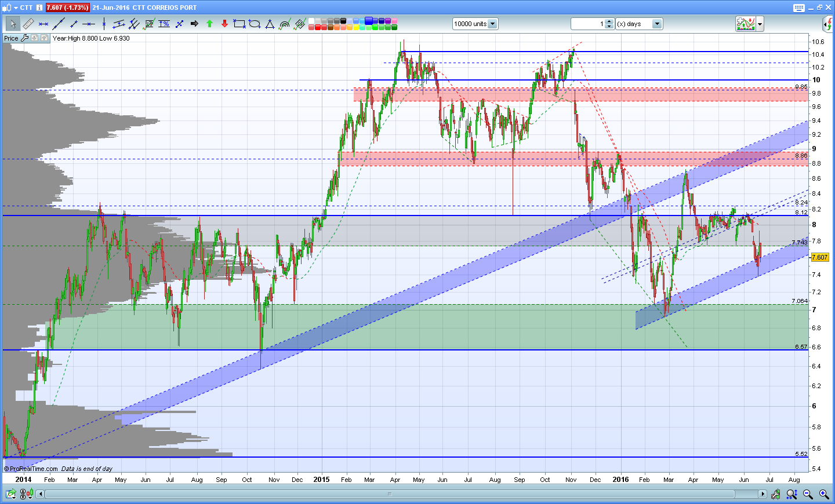Image resolution: width=835 pixels, height=504 pixels.
Task: Pick the black color swatch
Action: (x=343, y=21)
